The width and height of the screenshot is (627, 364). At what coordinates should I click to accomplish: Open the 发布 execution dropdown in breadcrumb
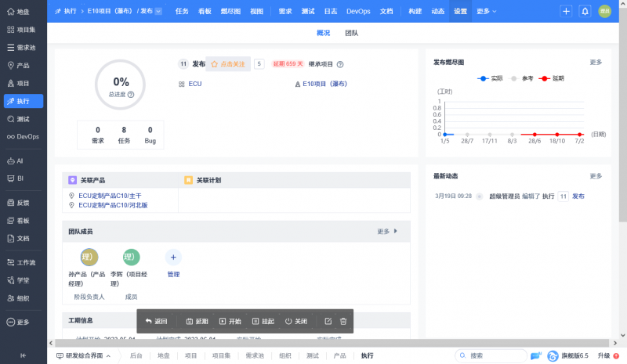click(158, 11)
